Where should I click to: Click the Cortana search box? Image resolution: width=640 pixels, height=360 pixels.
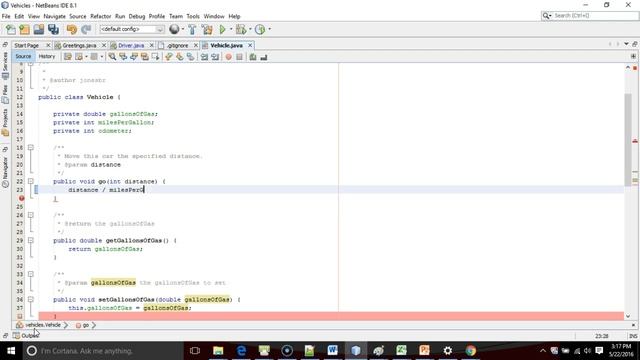103,351
